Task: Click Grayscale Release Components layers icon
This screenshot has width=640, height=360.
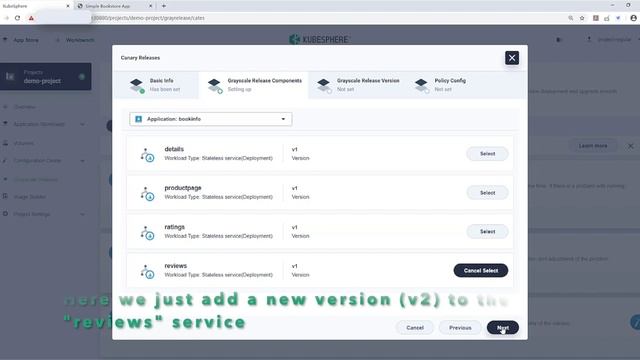Action: tap(215, 86)
